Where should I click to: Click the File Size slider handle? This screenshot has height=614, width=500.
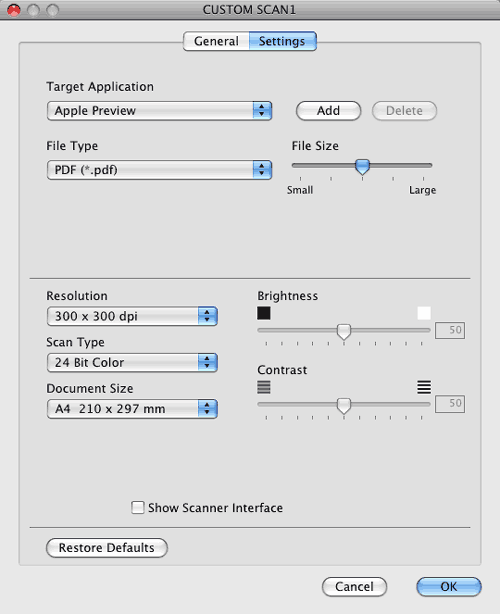click(x=363, y=167)
